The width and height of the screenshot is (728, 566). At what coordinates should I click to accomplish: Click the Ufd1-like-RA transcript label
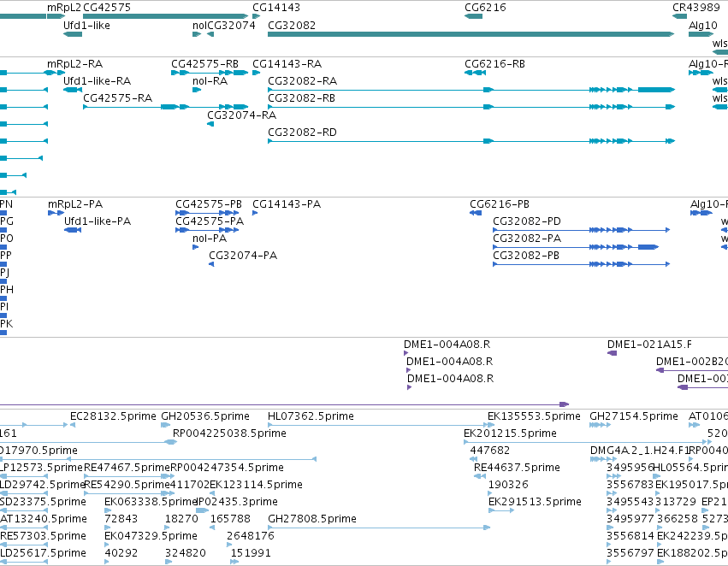(x=97, y=80)
